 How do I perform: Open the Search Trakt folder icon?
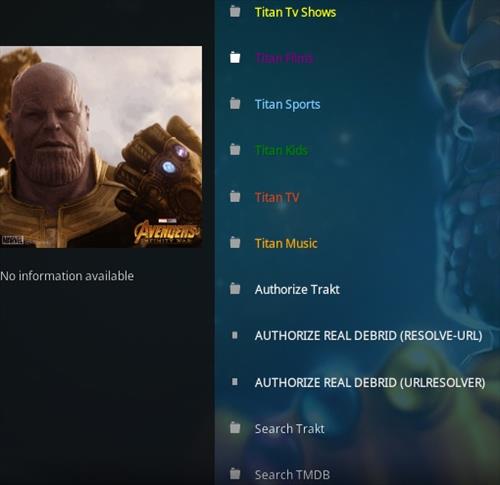tap(235, 428)
